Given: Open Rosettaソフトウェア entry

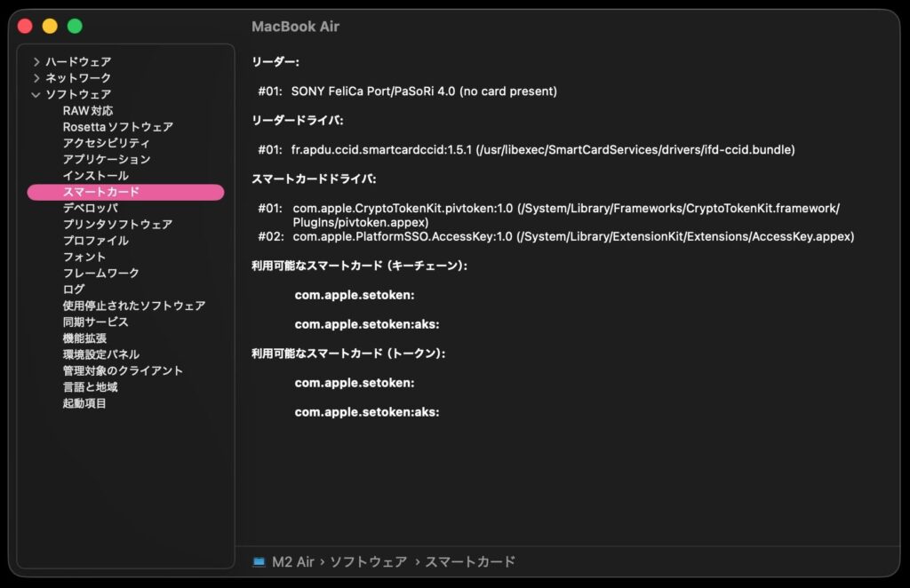Looking at the screenshot, I should tap(117, 127).
